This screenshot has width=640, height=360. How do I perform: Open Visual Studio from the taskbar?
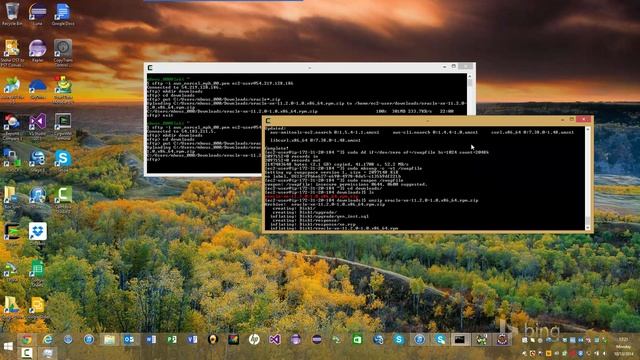275,339
